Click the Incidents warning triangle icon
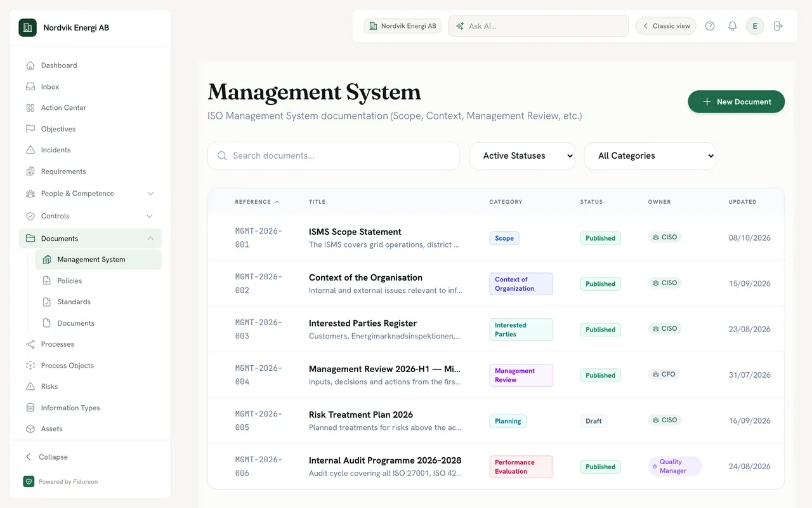The image size is (812, 508). pos(30,150)
